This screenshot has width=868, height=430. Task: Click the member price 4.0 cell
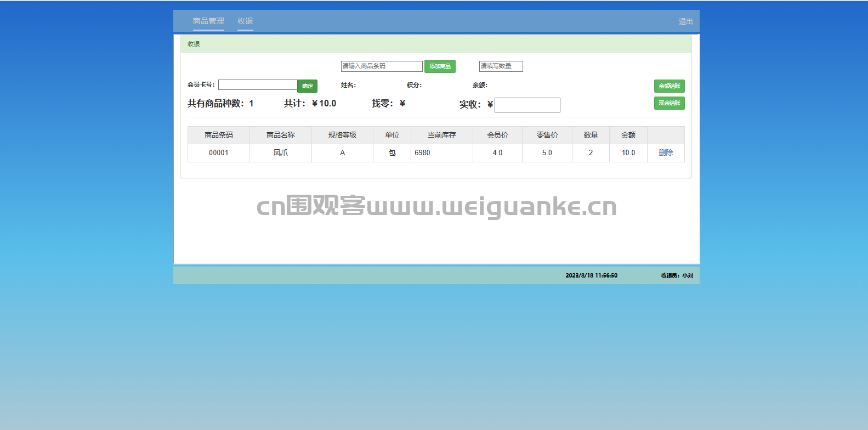click(498, 153)
